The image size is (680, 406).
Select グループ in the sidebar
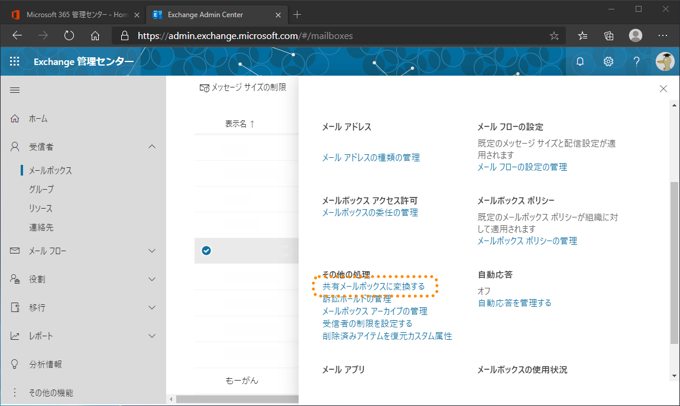42,189
